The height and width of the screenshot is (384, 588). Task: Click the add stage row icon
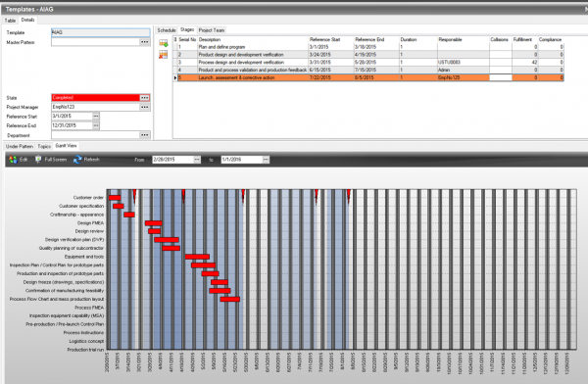tap(163, 43)
